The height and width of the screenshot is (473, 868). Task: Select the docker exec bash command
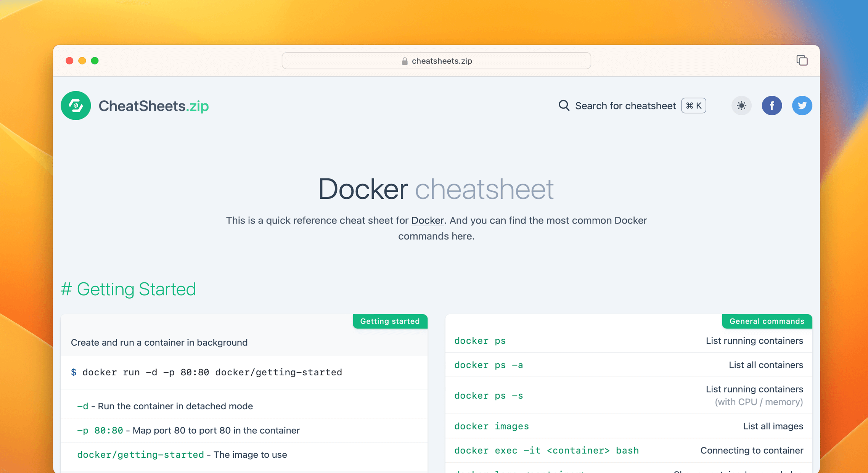point(546,450)
